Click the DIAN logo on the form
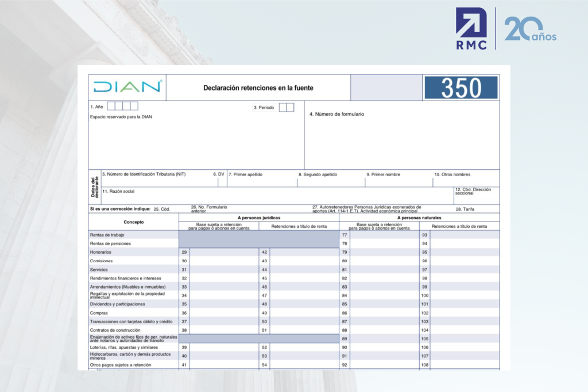This screenshot has height=392, width=588. tap(127, 87)
